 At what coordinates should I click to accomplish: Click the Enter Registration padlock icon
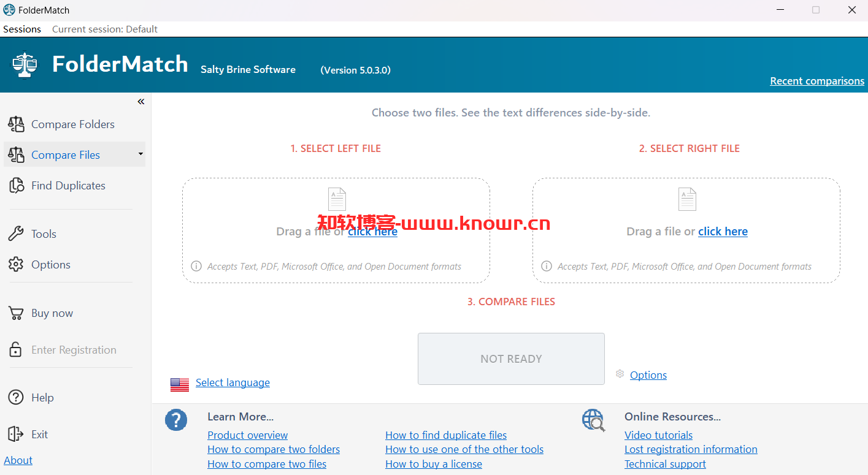(16, 349)
